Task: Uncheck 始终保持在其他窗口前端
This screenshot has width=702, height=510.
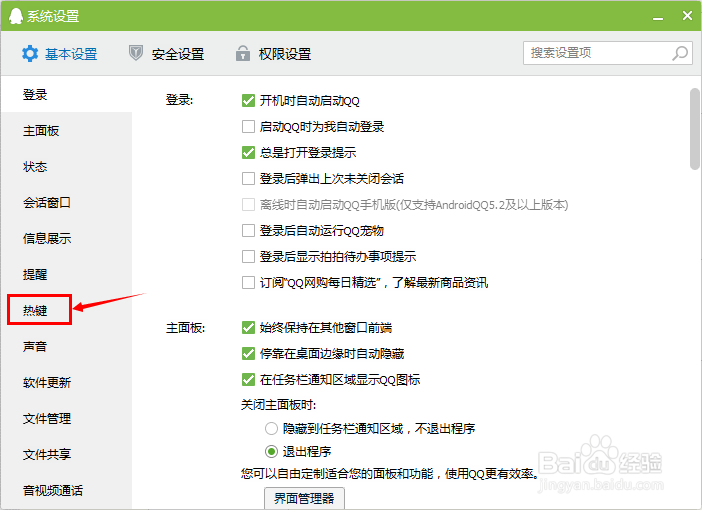Action: click(248, 328)
